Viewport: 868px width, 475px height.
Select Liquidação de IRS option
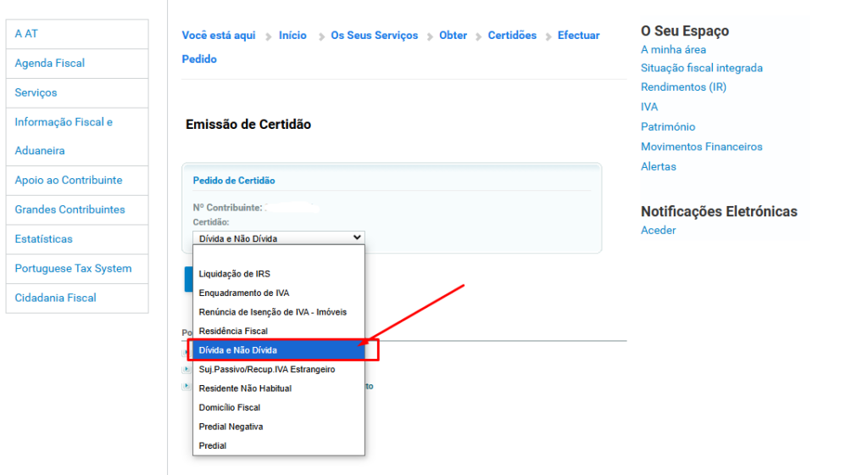pyautogui.click(x=234, y=273)
